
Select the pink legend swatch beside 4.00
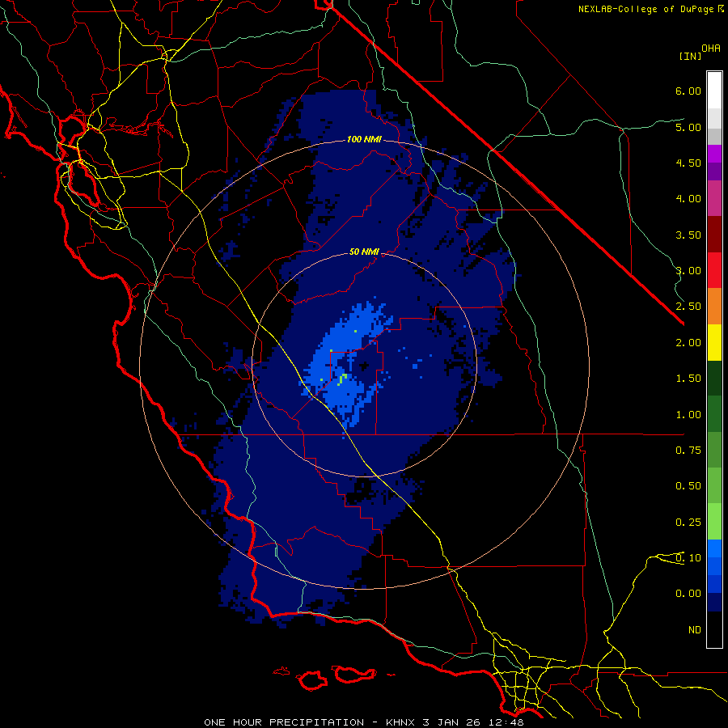point(714,198)
